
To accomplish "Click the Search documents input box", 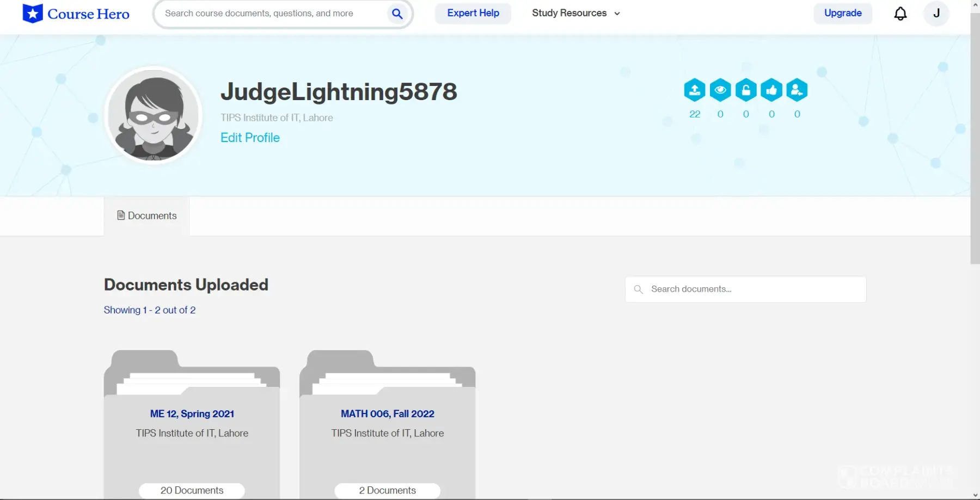I will click(x=751, y=289).
